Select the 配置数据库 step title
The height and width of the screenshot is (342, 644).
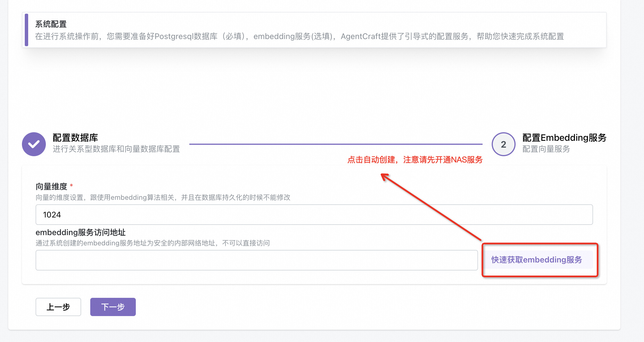click(x=75, y=138)
